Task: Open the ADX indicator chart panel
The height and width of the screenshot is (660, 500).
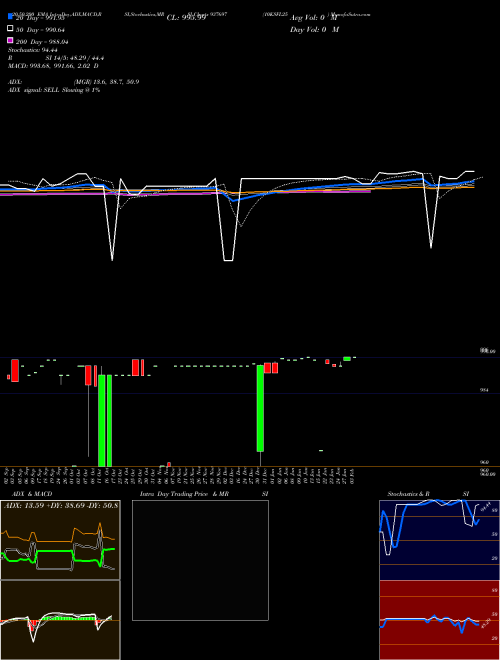Action: [x=60, y=540]
